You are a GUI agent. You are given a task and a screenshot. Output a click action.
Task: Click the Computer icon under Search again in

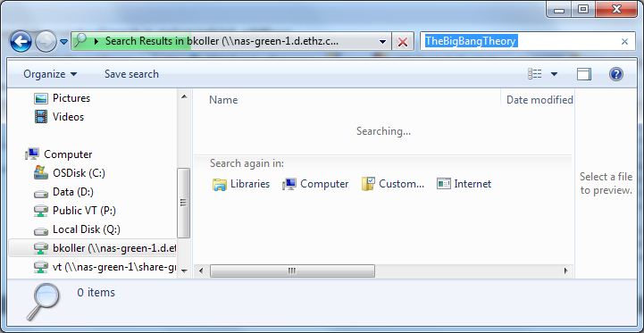[x=289, y=185]
